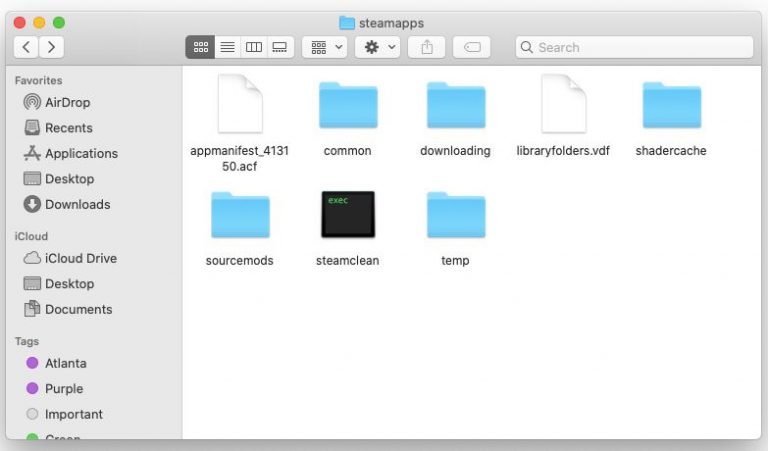Switch to list view
Viewport: 768px width, 451px height.
click(x=227, y=47)
